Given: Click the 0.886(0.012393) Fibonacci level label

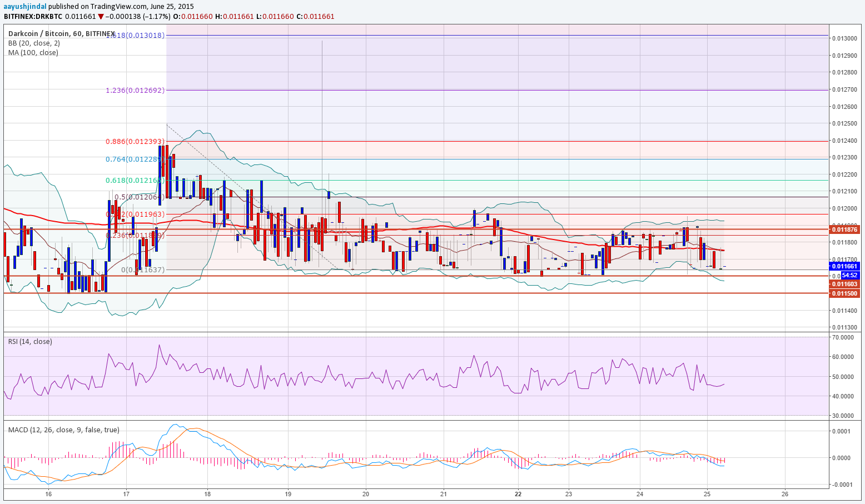Looking at the screenshot, I should tap(135, 141).
